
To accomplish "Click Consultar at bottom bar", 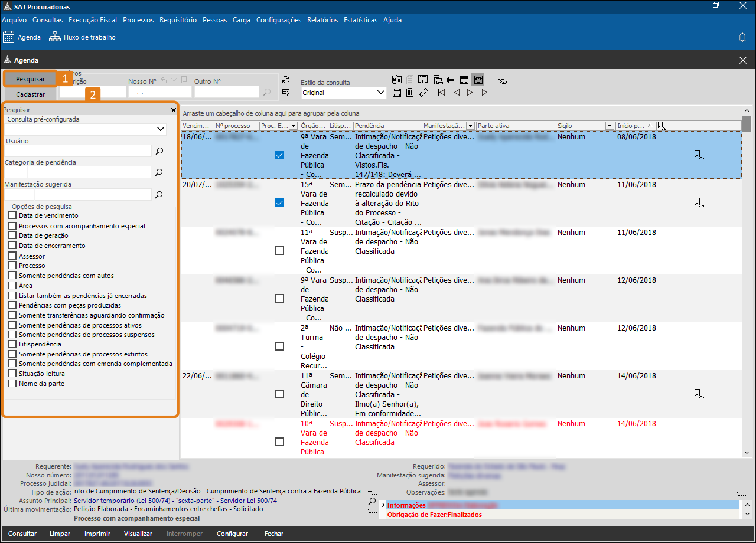I will [22, 534].
